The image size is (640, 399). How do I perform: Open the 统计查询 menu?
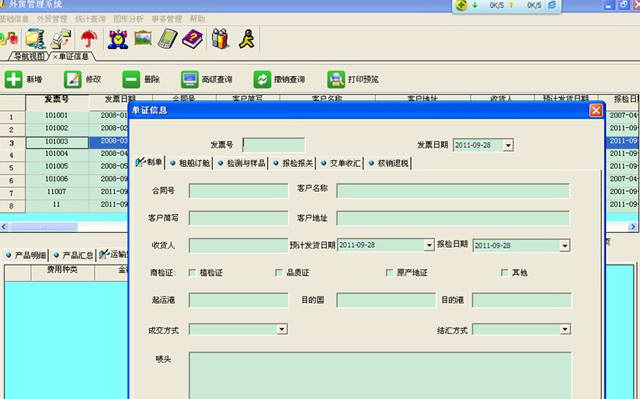[x=90, y=19]
